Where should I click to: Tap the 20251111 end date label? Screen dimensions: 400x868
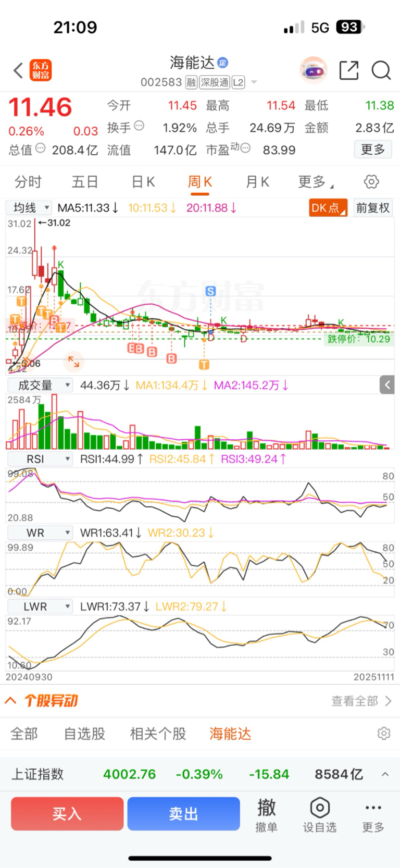pos(374,677)
